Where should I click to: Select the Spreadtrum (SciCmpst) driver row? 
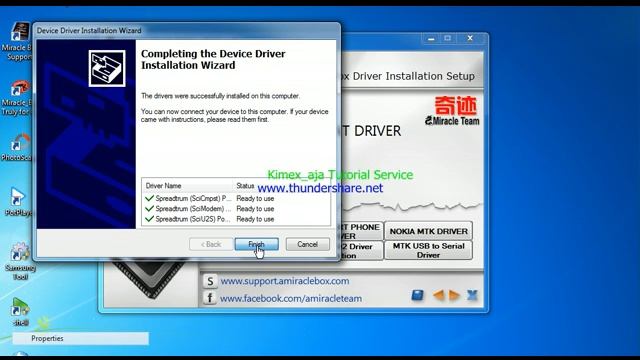(x=236, y=198)
